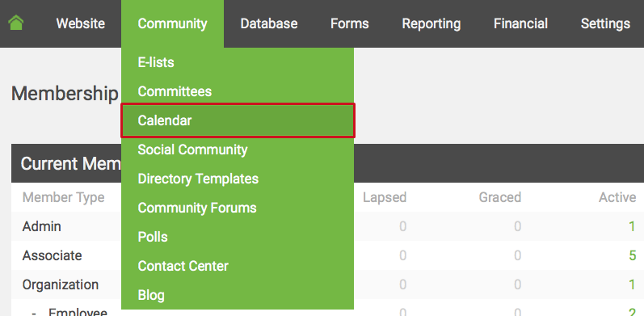Click Associate active member count 5

632,255
